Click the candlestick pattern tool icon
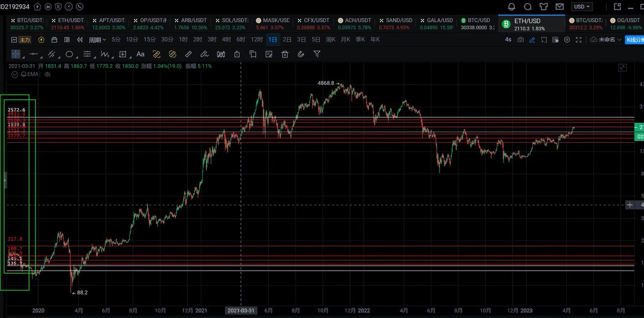 [221, 54]
